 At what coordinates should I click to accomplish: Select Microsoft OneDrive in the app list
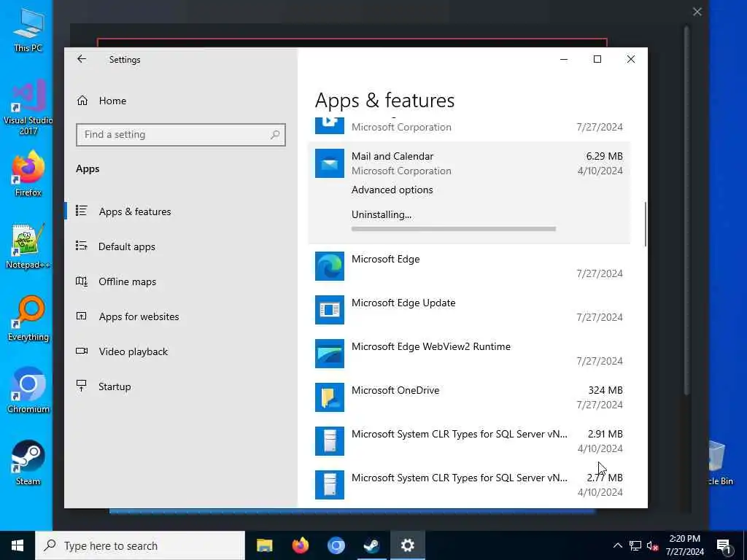(x=469, y=397)
